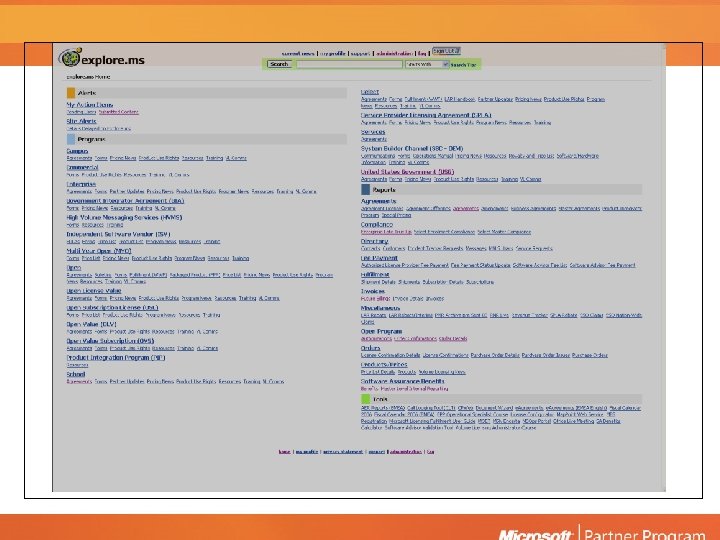720x540 pixels.
Task: Open the Starts With search dropdown
Action: (x=427, y=64)
